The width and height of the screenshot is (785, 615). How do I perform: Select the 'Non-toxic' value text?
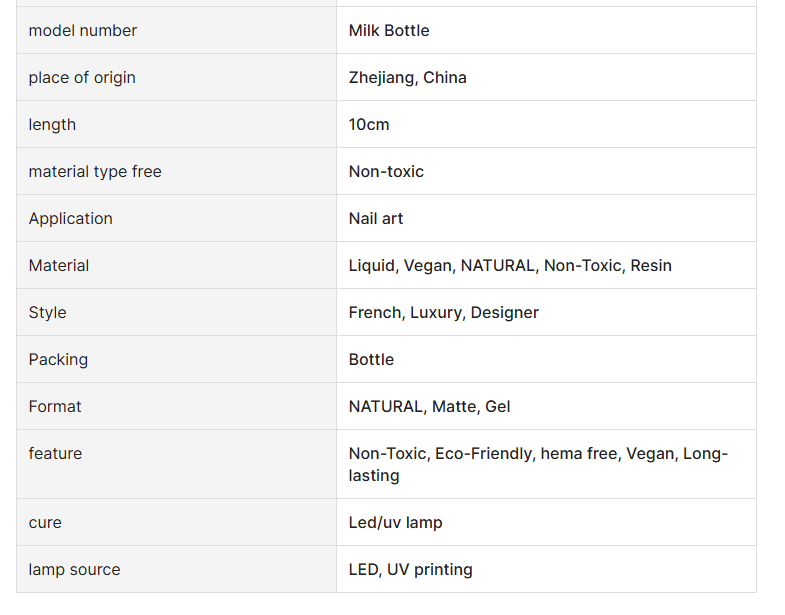pyautogui.click(x=386, y=172)
